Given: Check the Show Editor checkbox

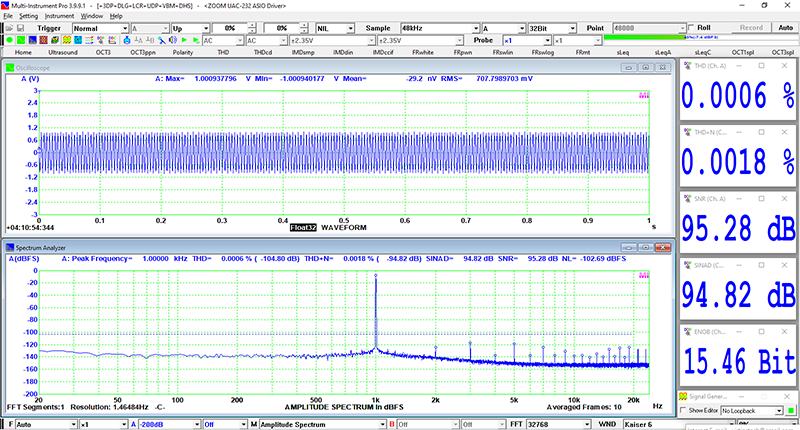Looking at the screenshot, I should 684,411.
